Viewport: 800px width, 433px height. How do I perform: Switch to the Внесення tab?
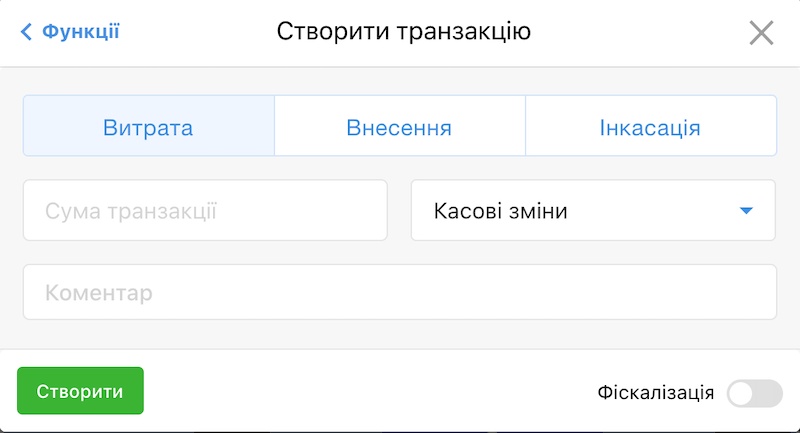tap(399, 127)
